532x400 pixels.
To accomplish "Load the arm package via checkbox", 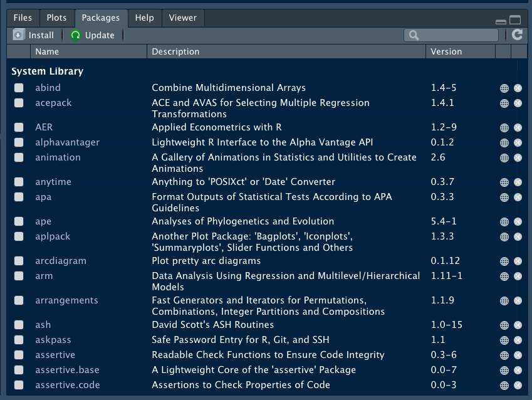I will [x=19, y=276].
